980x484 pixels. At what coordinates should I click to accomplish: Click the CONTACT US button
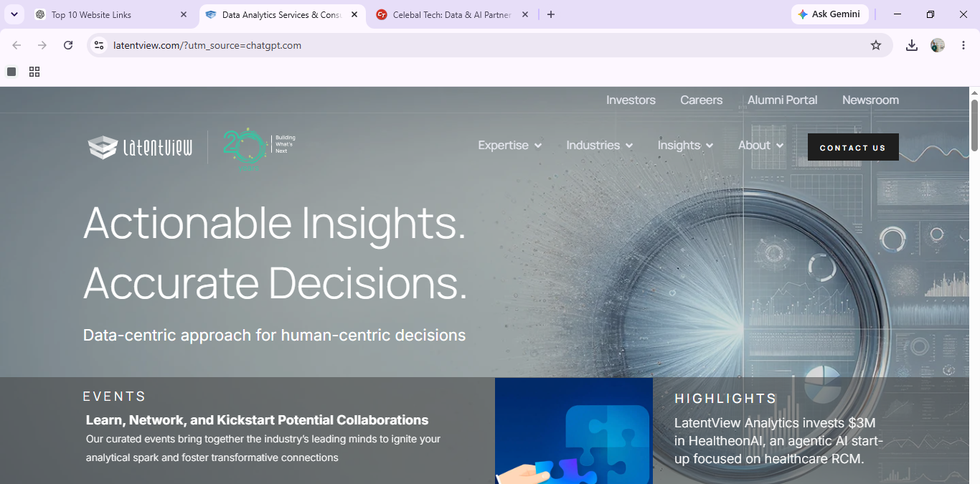[853, 147]
